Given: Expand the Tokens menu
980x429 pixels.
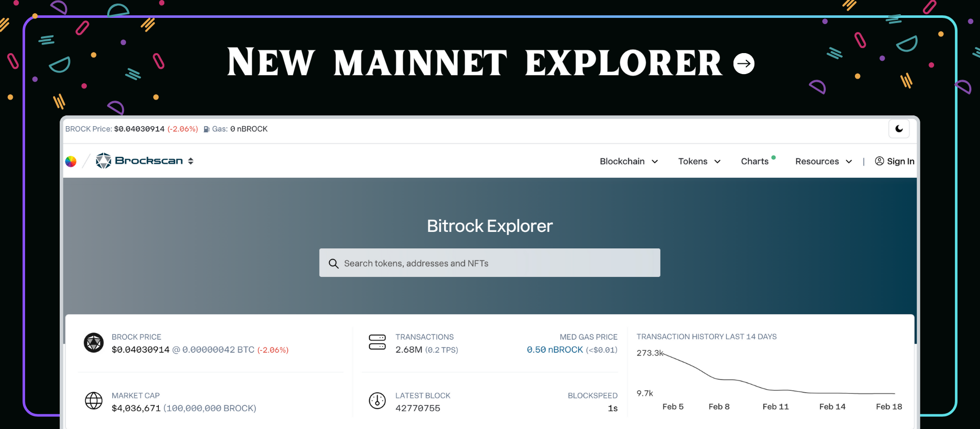Looking at the screenshot, I should (699, 161).
